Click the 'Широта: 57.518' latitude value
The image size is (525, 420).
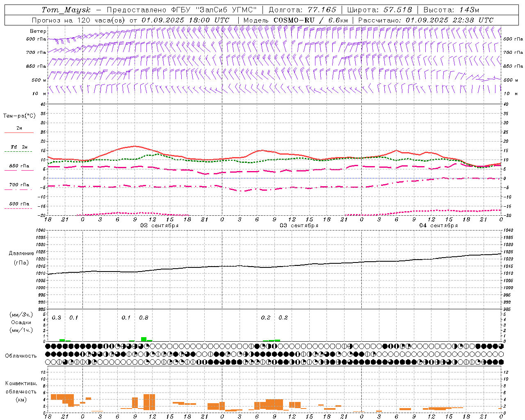tap(379, 10)
